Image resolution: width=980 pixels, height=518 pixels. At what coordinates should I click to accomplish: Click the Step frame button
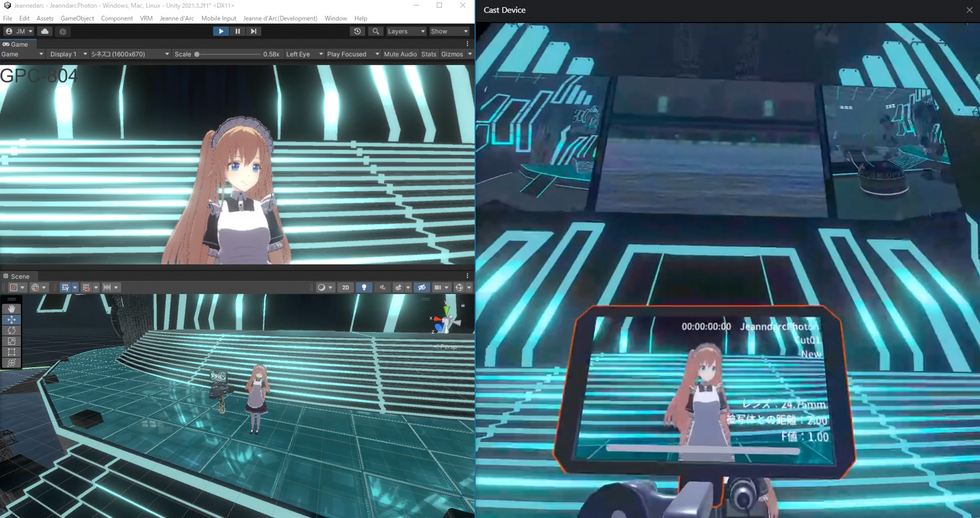(253, 31)
